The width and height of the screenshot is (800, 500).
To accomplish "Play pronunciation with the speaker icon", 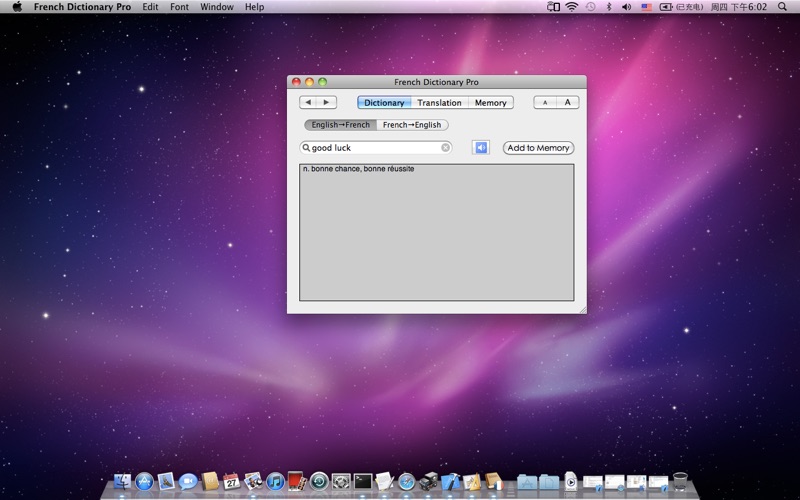I will (x=481, y=147).
